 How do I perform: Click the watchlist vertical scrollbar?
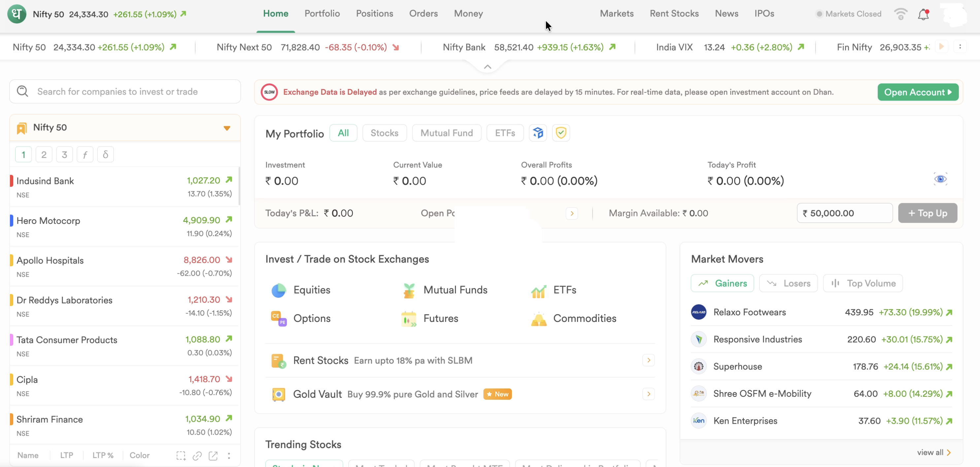[x=239, y=186]
